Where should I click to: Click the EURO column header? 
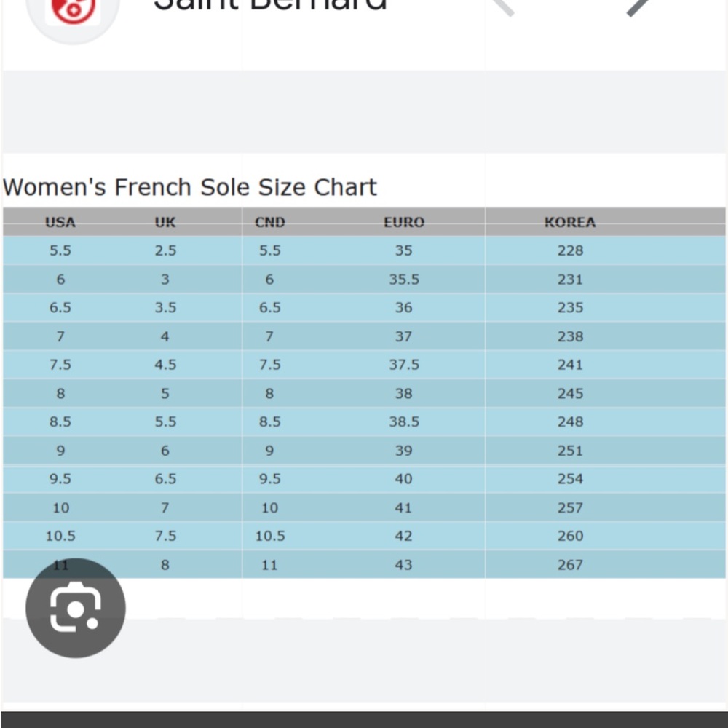404,222
